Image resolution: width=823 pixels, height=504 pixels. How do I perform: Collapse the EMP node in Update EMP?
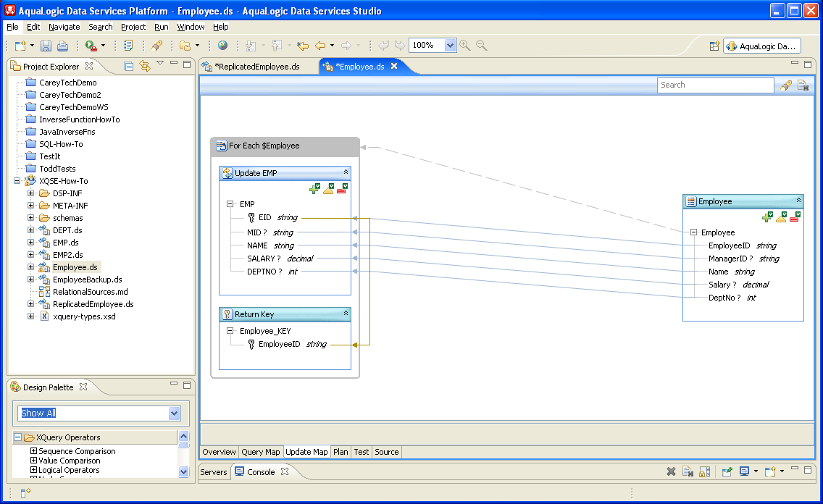click(x=230, y=204)
